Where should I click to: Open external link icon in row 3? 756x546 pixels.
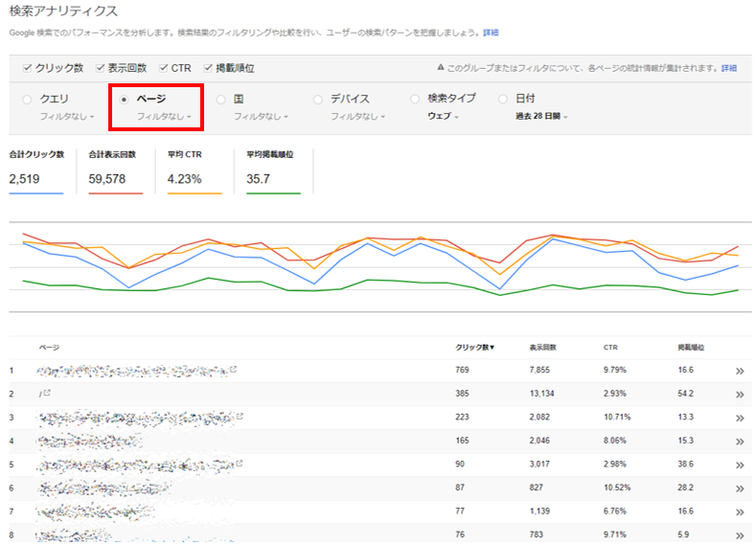click(x=240, y=416)
